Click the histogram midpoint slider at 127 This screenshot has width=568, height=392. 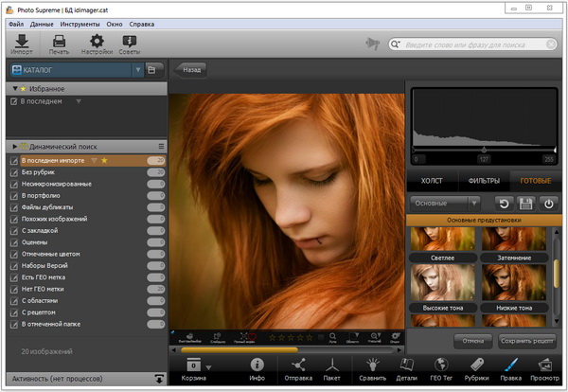tap(485, 150)
